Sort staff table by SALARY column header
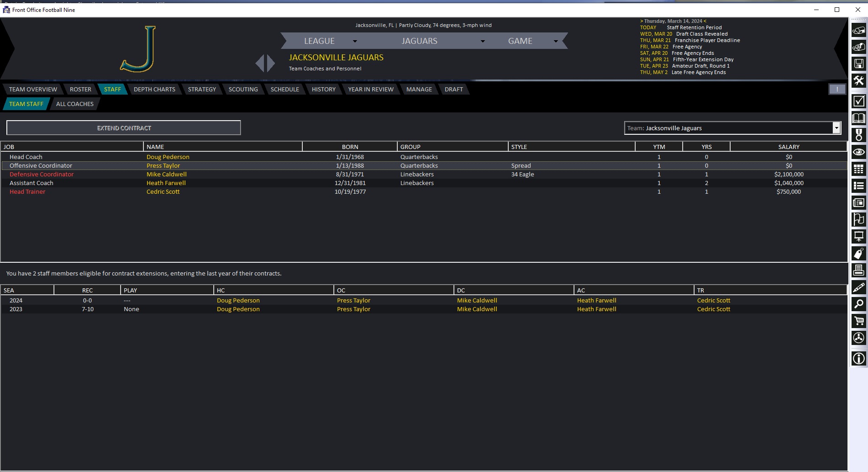 pyautogui.click(x=789, y=147)
